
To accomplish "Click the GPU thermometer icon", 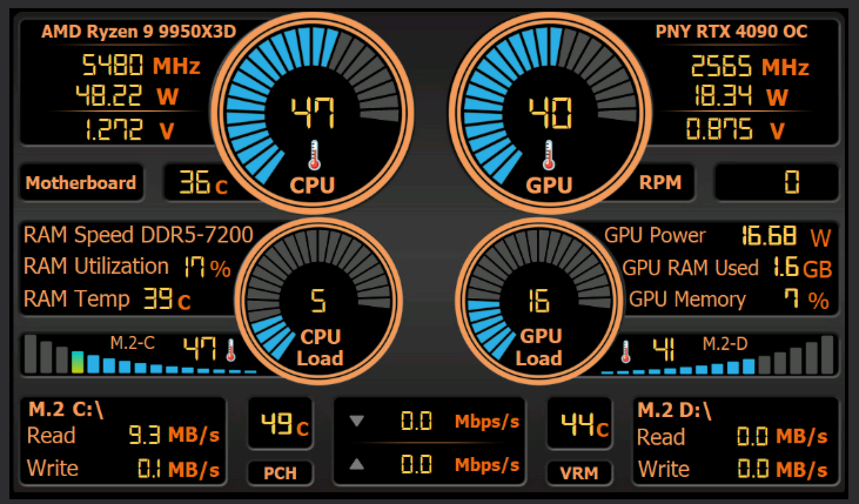I will click(549, 155).
